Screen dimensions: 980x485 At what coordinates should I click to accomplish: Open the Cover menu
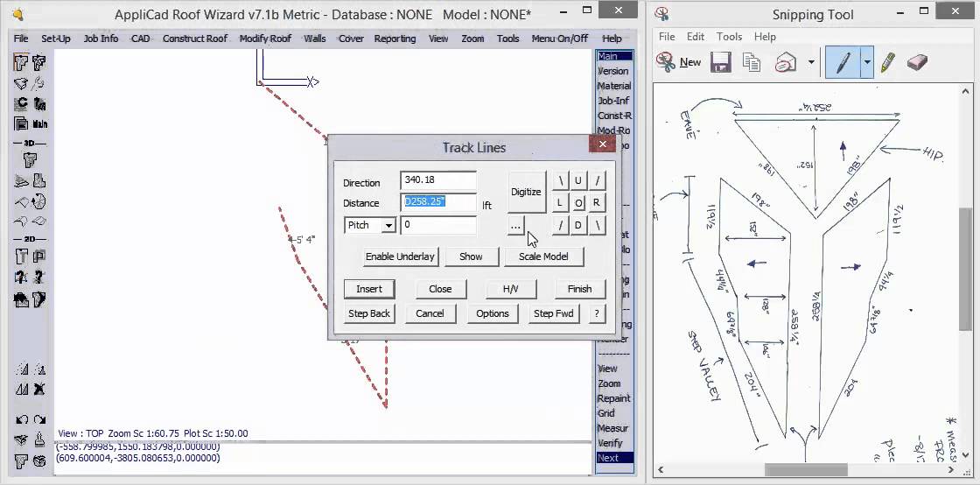click(x=351, y=39)
